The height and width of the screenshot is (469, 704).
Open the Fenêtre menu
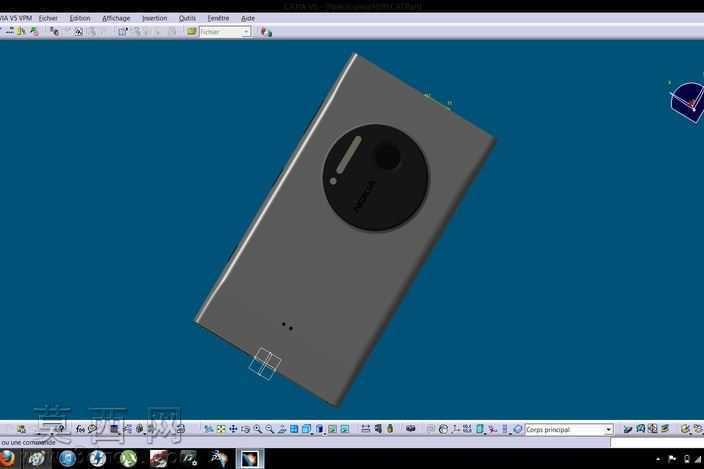(218, 18)
